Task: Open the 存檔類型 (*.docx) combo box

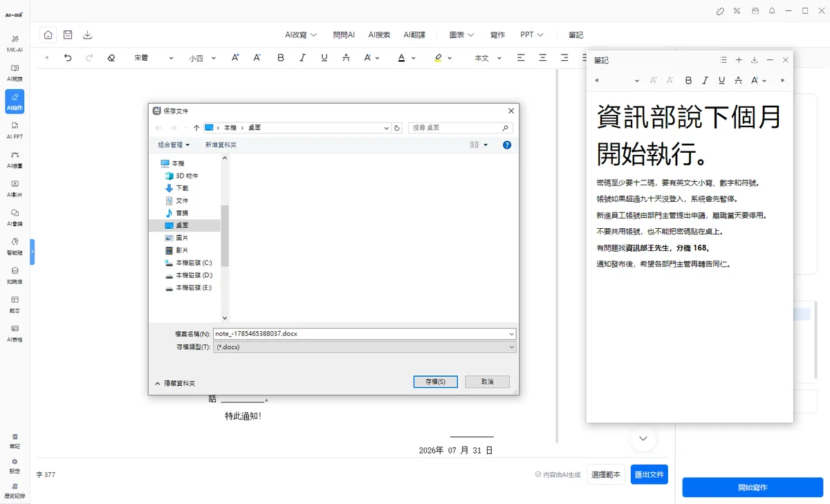Action: tap(365, 347)
